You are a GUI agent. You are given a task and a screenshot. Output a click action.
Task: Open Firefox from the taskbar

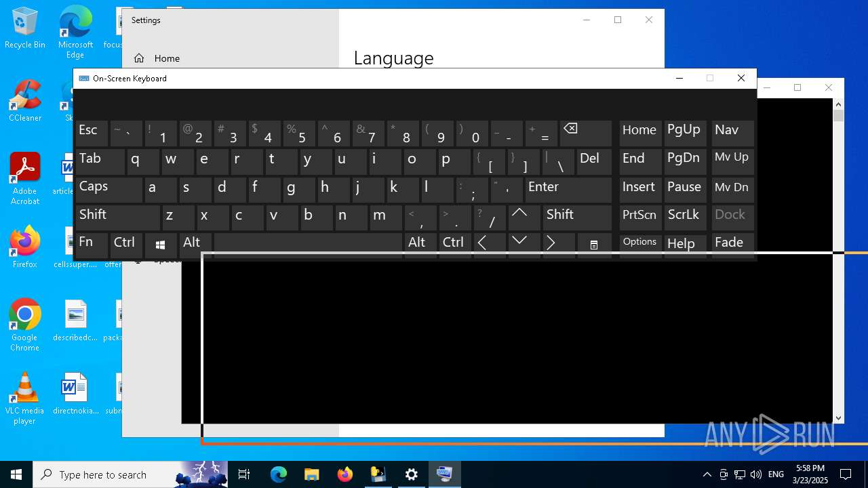345,474
